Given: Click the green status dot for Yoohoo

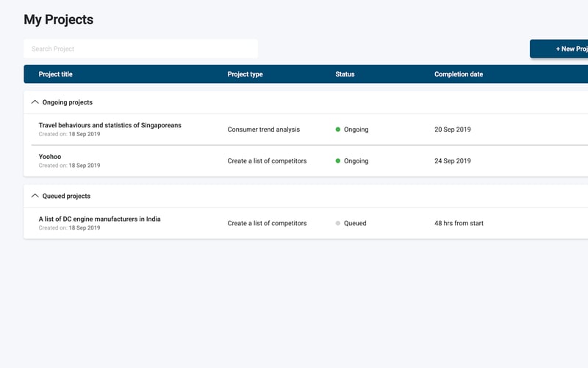Looking at the screenshot, I should pyautogui.click(x=338, y=160).
